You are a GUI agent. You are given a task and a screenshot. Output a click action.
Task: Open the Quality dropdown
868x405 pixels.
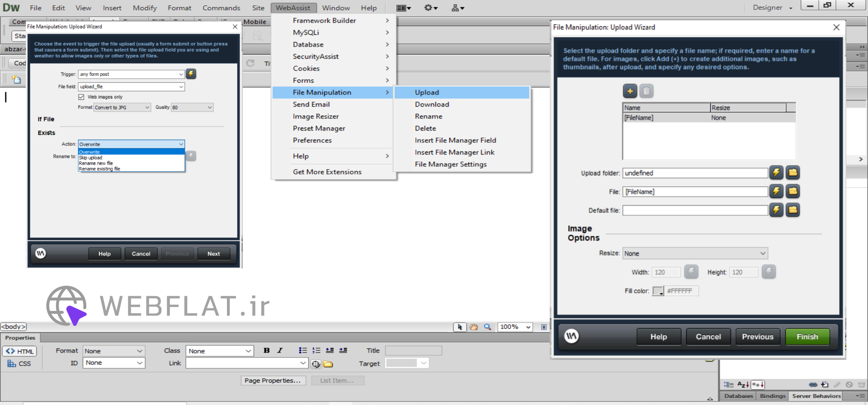coord(192,108)
